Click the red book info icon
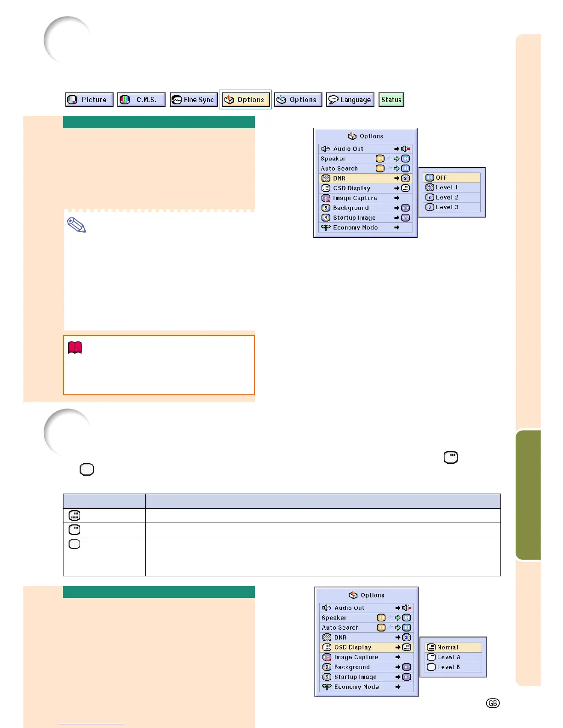563x728 pixels. coord(75,348)
